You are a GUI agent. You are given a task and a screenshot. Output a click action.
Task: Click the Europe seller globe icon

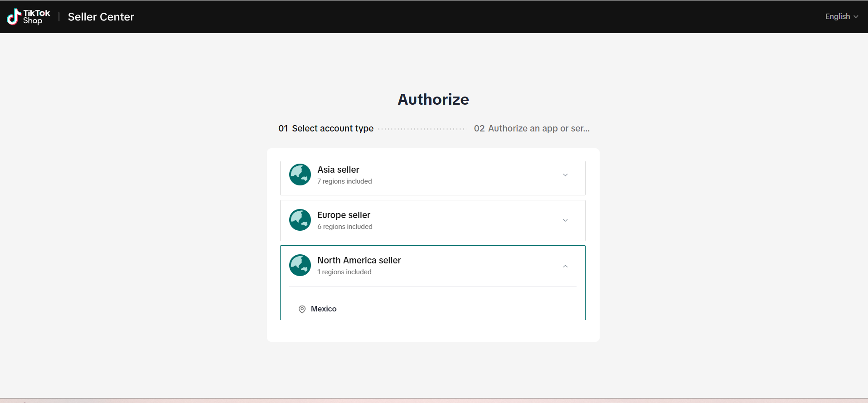(300, 220)
